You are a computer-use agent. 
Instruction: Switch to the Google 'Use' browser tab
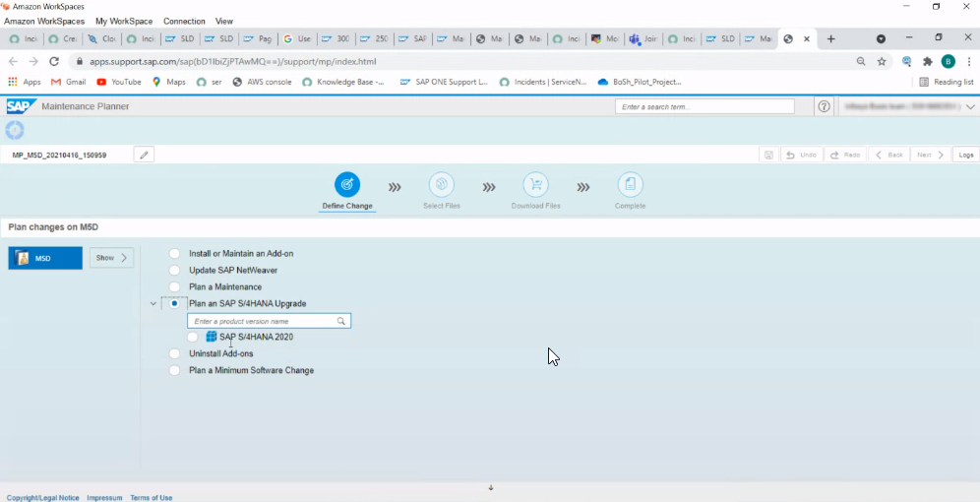pos(297,38)
